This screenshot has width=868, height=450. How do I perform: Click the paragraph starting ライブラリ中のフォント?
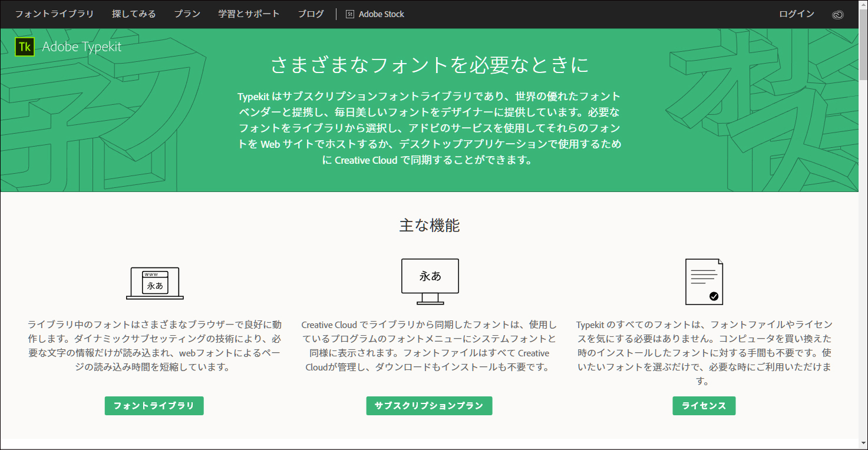154,346
